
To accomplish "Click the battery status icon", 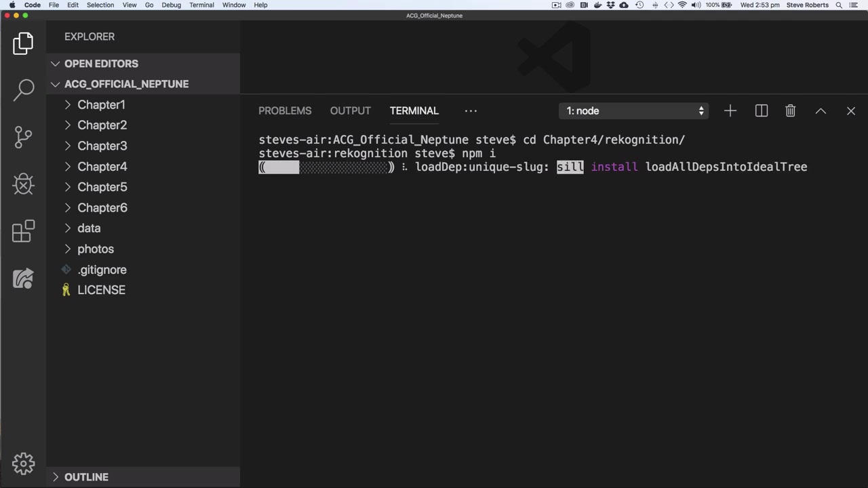I will click(727, 5).
